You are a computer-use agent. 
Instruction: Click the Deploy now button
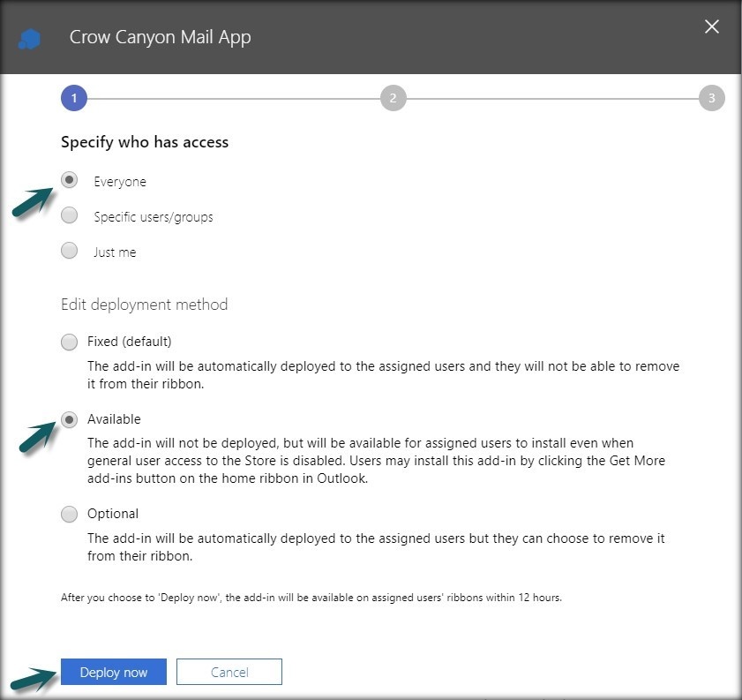click(114, 672)
